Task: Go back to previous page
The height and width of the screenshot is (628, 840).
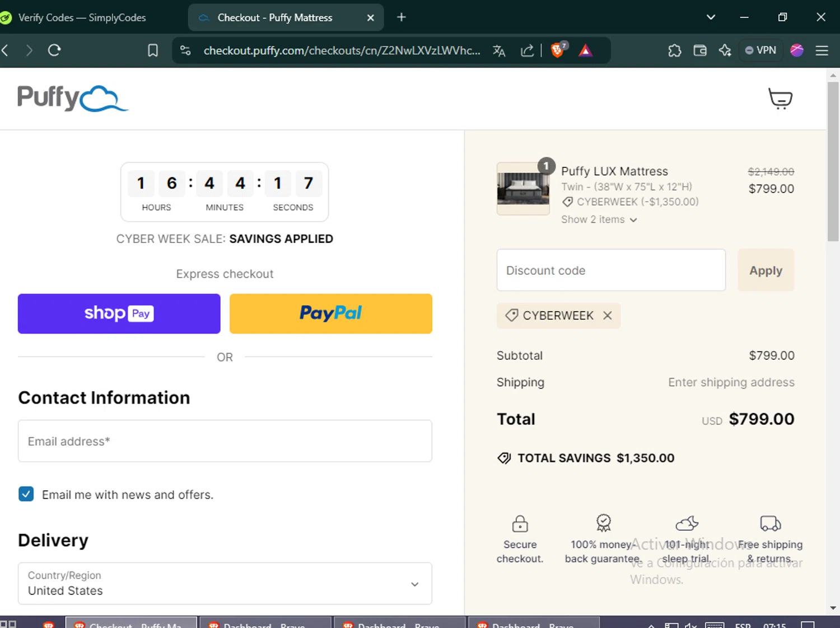Action: click(x=5, y=50)
